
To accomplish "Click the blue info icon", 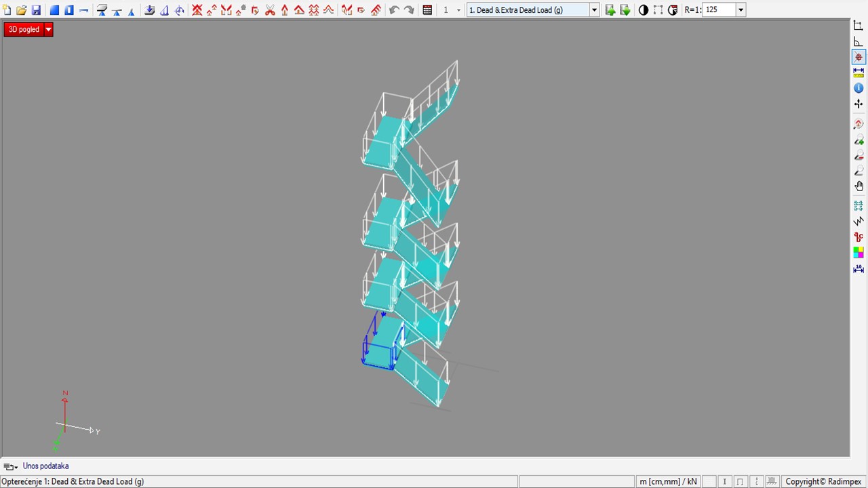I will point(859,88).
